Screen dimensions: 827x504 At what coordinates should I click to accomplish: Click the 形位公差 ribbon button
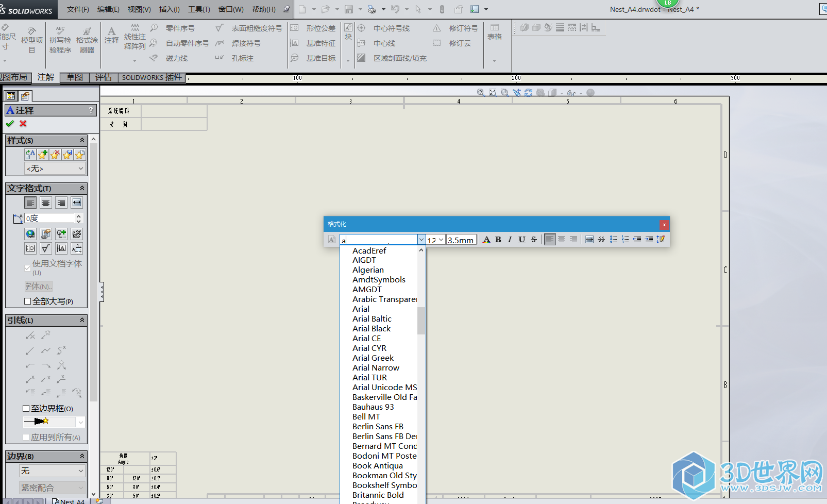coord(313,28)
